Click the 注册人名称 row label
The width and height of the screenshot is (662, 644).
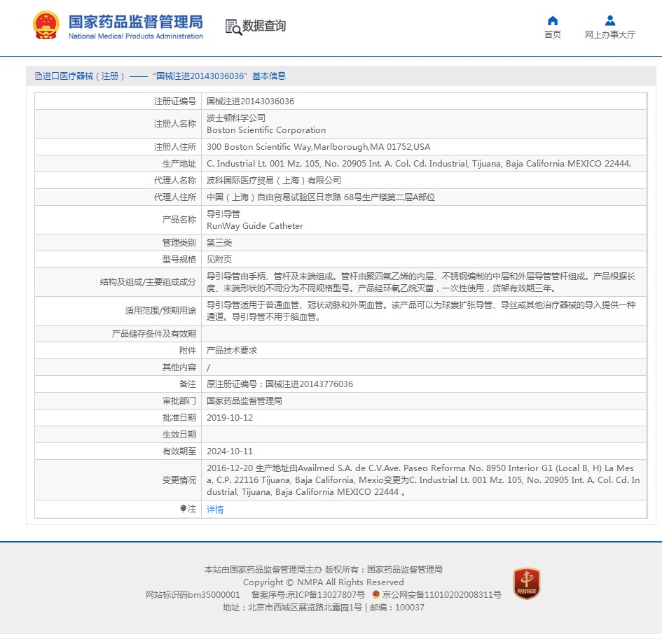click(x=175, y=124)
